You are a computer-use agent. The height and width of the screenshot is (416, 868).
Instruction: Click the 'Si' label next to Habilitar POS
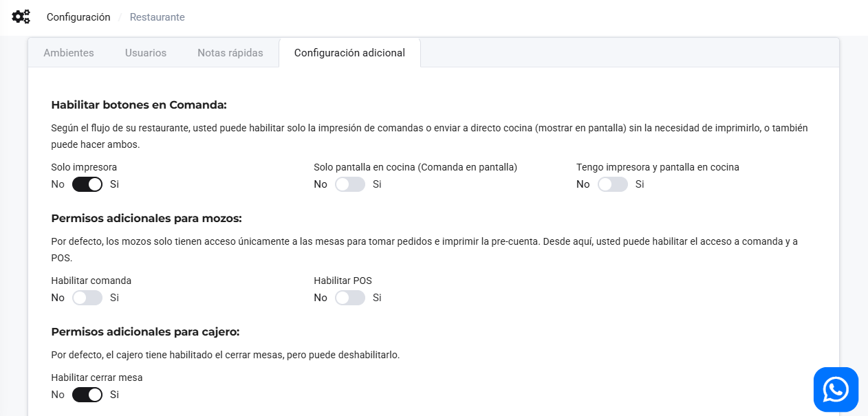tap(377, 298)
